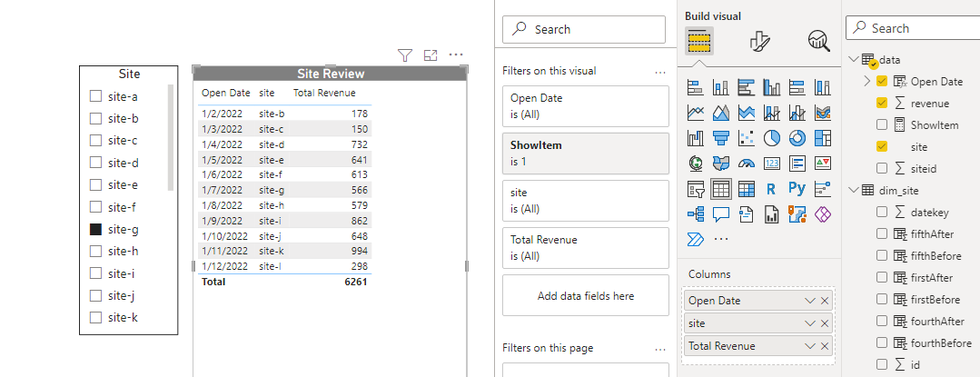Remove Open Date from Columns well
Screen dimensions: 980x377
(825, 301)
